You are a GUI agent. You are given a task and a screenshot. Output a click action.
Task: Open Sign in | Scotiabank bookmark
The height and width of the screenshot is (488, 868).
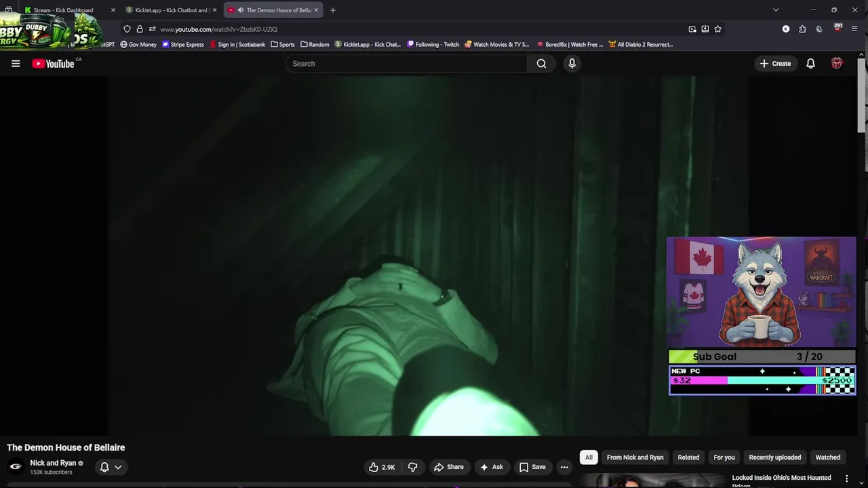pos(238,45)
